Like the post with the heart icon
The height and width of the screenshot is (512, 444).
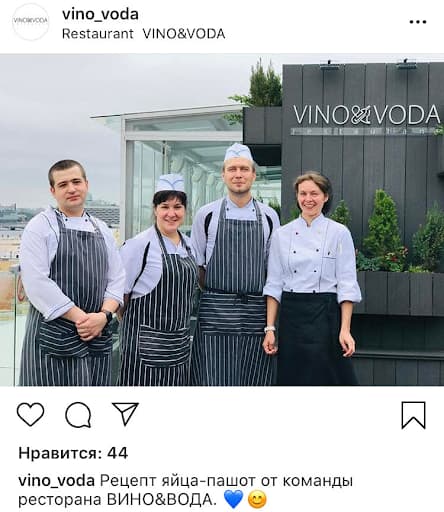(x=30, y=414)
